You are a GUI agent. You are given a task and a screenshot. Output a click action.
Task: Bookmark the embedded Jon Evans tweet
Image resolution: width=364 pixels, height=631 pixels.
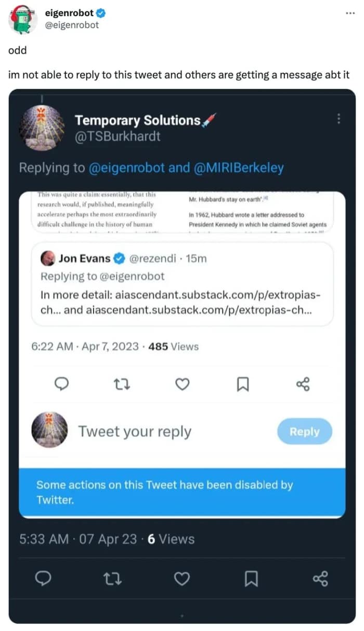point(242,384)
